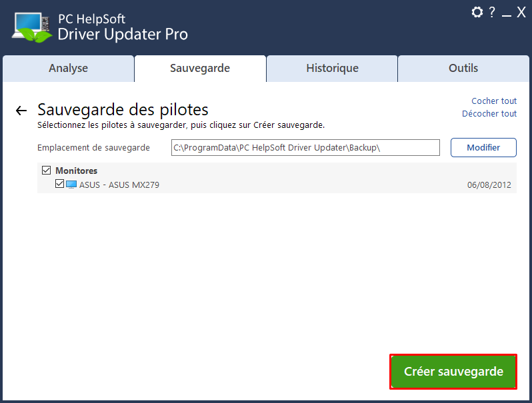Close the Driver Updater Pro window
Image resolution: width=532 pixels, height=403 pixels.
[521, 12]
